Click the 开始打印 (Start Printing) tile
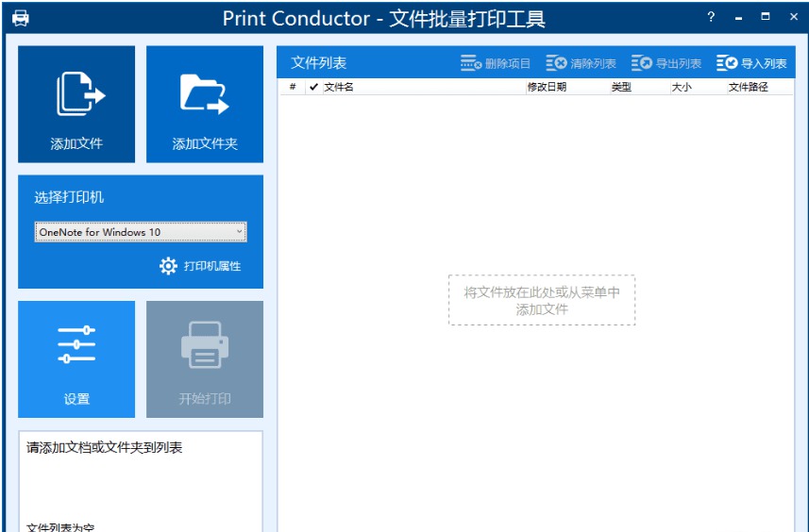 [205, 359]
